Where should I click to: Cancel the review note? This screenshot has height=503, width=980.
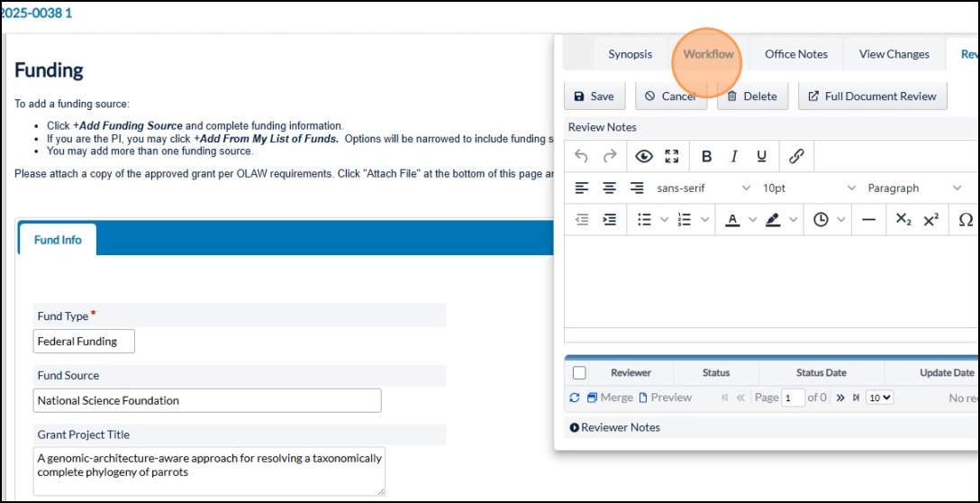[671, 96]
